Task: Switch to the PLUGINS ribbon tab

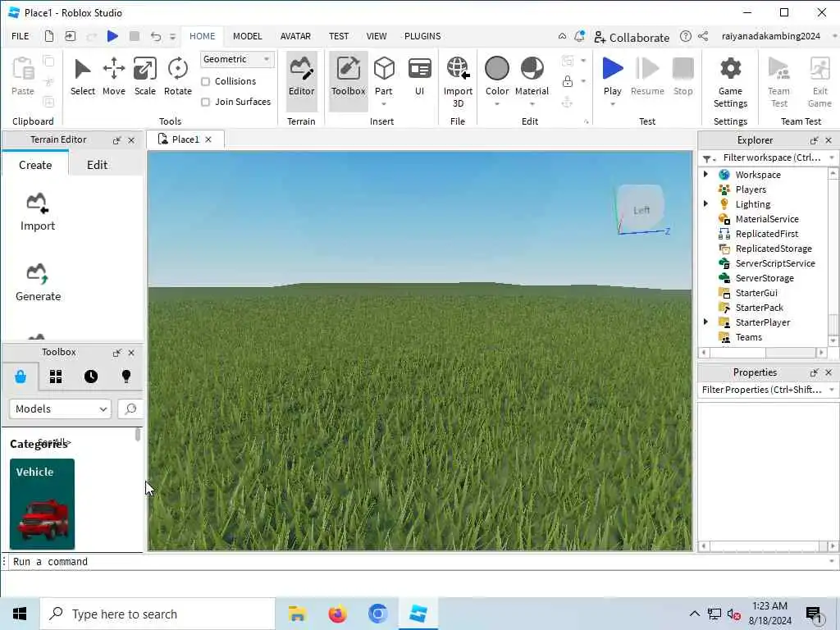Action: [422, 36]
